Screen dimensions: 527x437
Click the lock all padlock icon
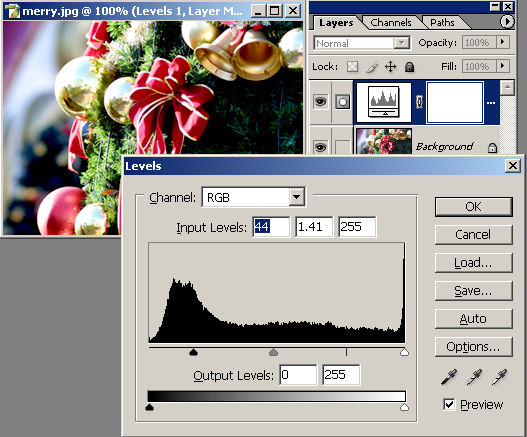pyautogui.click(x=409, y=67)
